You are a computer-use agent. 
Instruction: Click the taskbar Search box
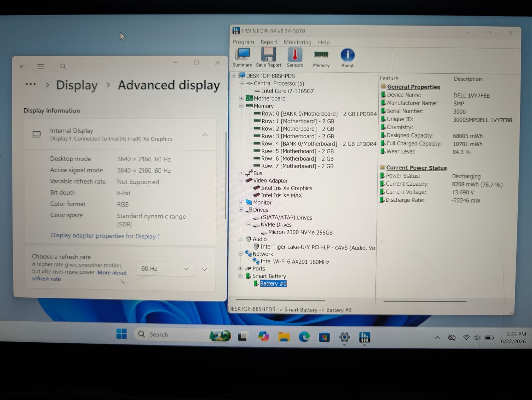[x=182, y=335]
